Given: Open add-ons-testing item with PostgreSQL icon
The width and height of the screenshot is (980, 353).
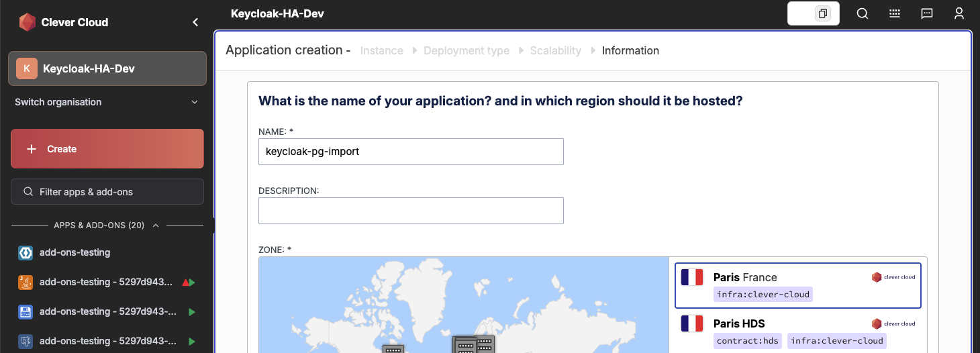Looking at the screenshot, I should (x=107, y=341).
